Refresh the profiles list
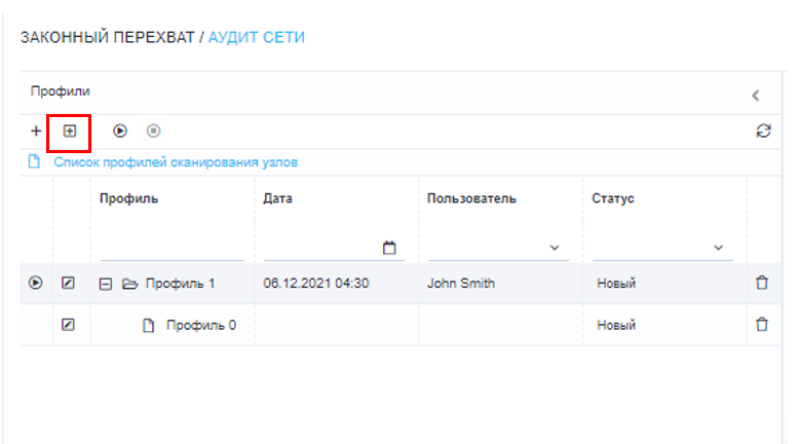This screenshot has width=800, height=444. [x=762, y=131]
